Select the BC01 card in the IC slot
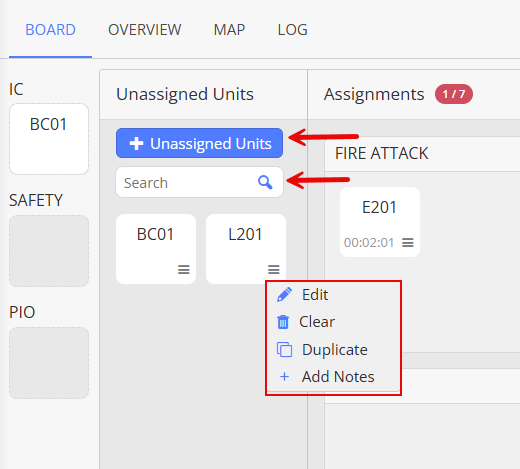Viewport: 520px width, 469px height. (x=49, y=139)
